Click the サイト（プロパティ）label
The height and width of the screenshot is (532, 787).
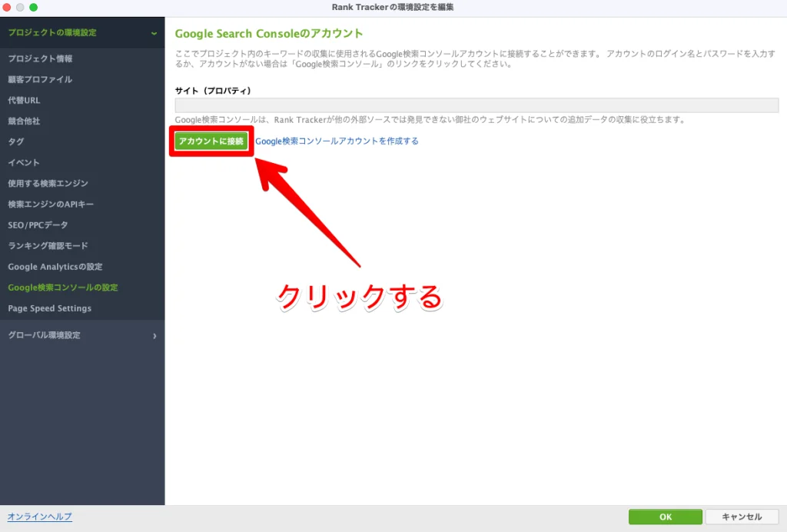213,91
